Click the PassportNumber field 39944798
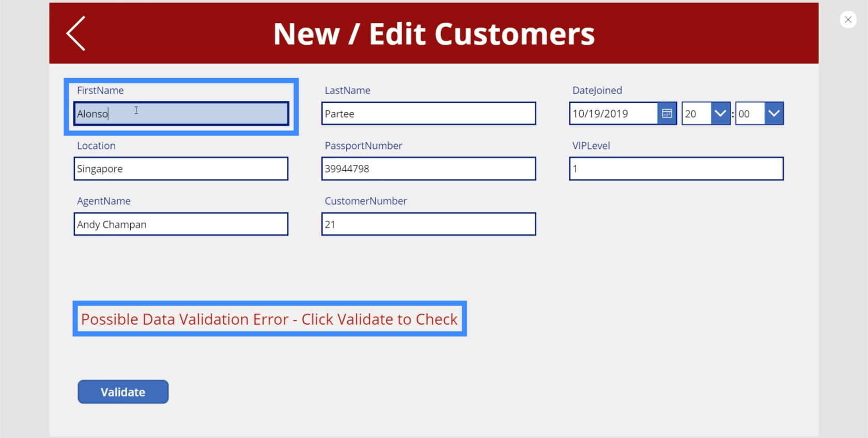Image resolution: width=868 pixels, height=438 pixels. click(x=428, y=169)
